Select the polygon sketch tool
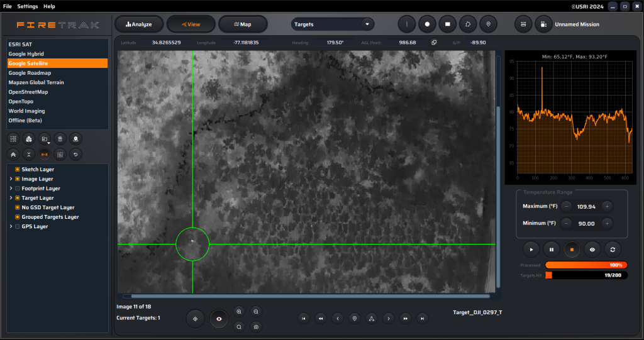The image size is (644, 340). [x=468, y=24]
